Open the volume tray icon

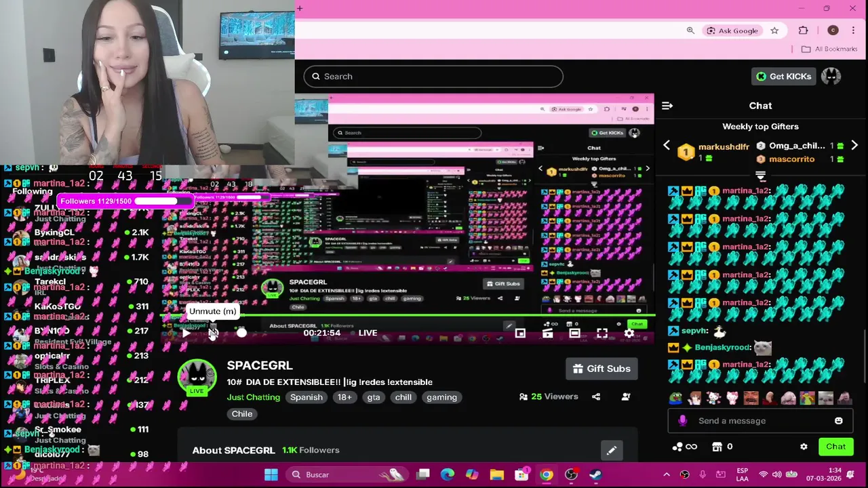tap(777, 474)
